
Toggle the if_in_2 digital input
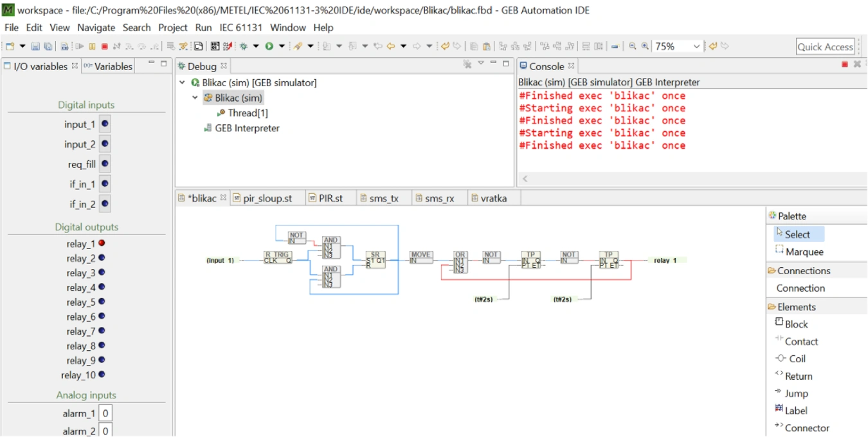(x=105, y=204)
